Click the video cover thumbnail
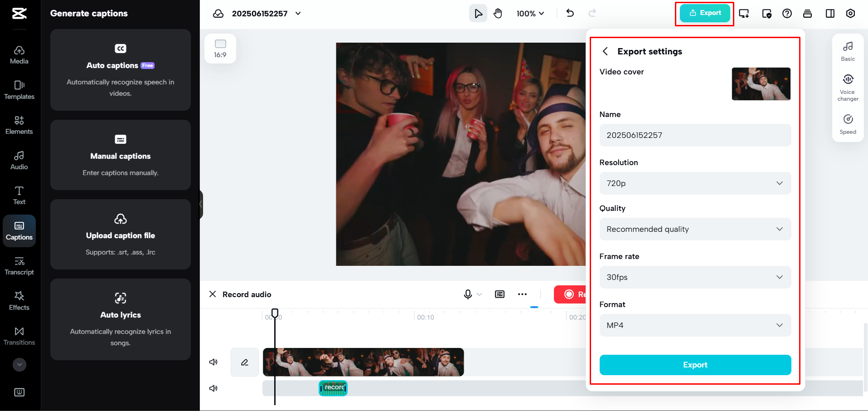The width and height of the screenshot is (868, 411). [761, 84]
